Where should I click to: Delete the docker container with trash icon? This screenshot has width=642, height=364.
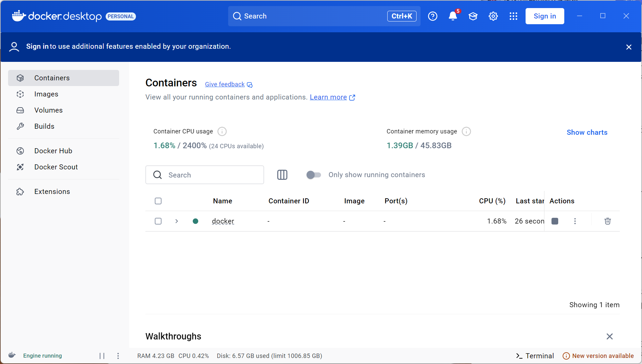click(608, 221)
